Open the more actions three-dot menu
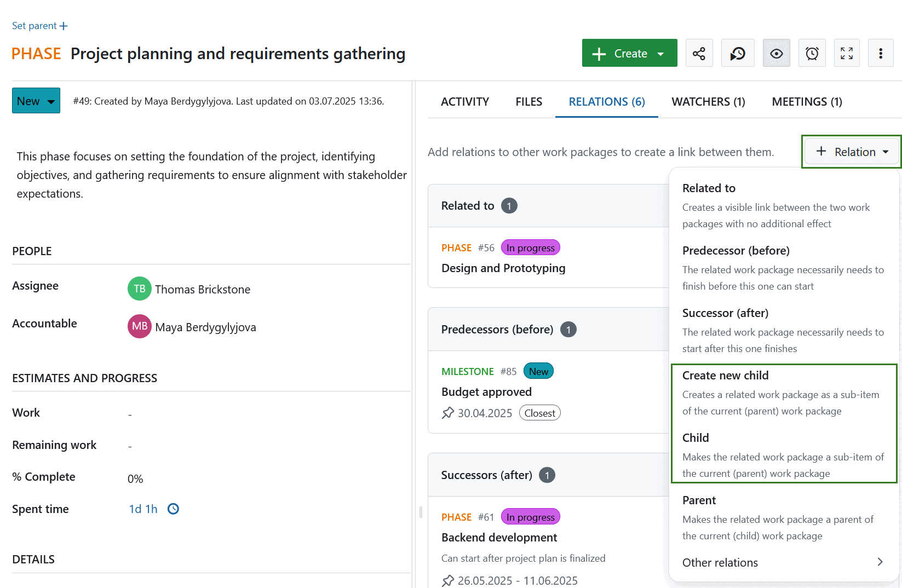Image resolution: width=902 pixels, height=588 pixels. click(881, 53)
